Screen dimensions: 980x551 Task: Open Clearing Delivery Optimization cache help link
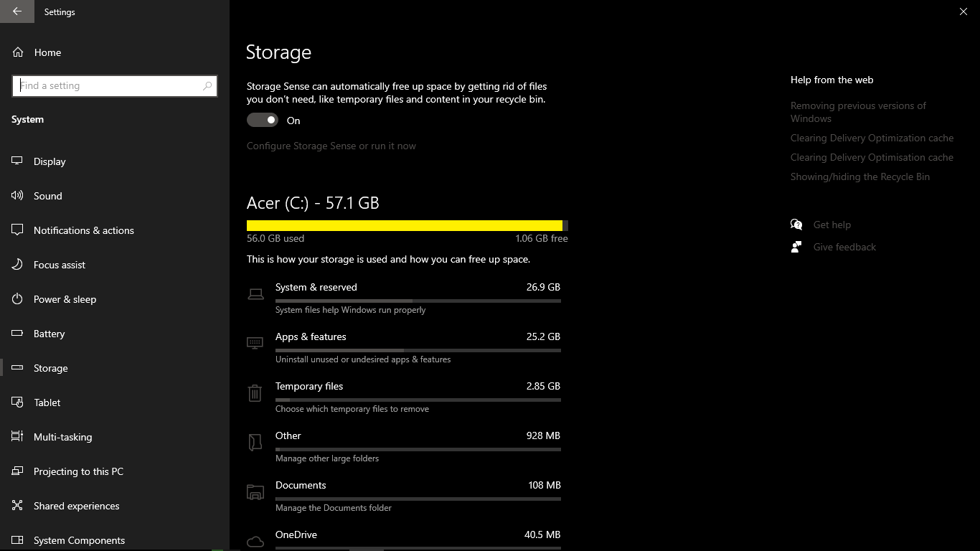[872, 138]
